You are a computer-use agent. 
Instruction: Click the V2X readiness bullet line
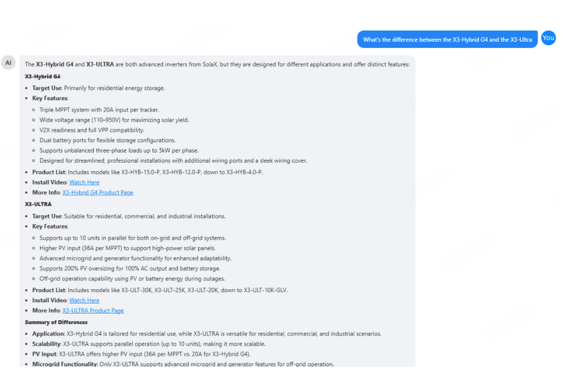(92, 130)
